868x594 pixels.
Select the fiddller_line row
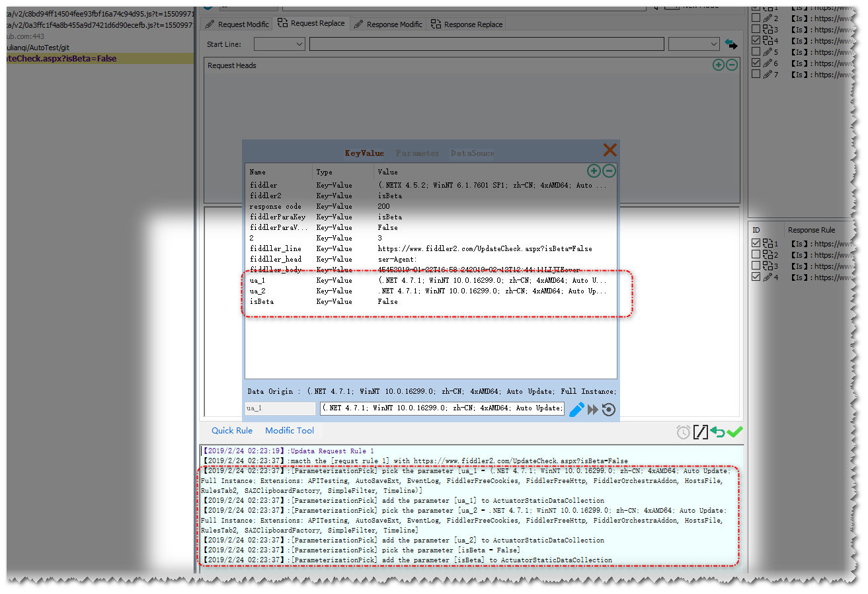[x=430, y=248]
